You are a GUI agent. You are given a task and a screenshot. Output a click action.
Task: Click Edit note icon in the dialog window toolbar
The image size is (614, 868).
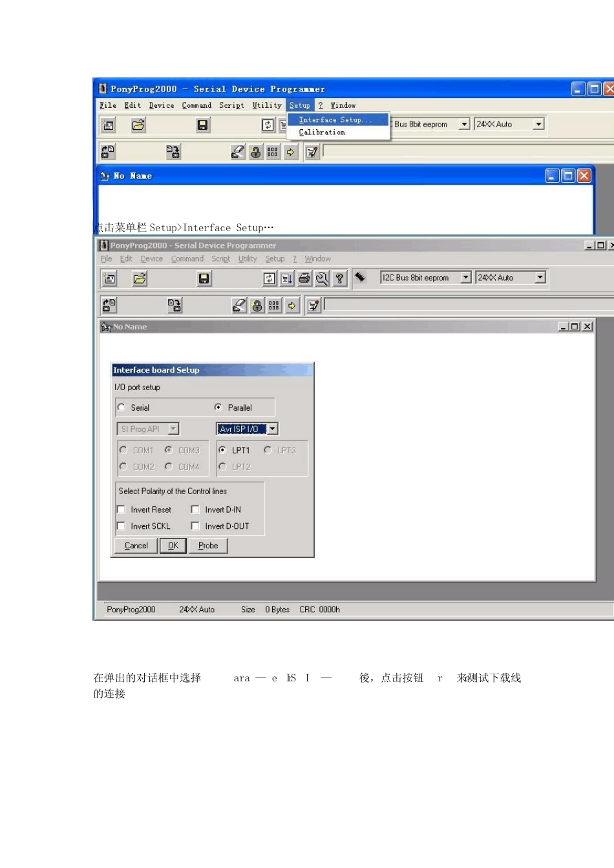point(313,305)
